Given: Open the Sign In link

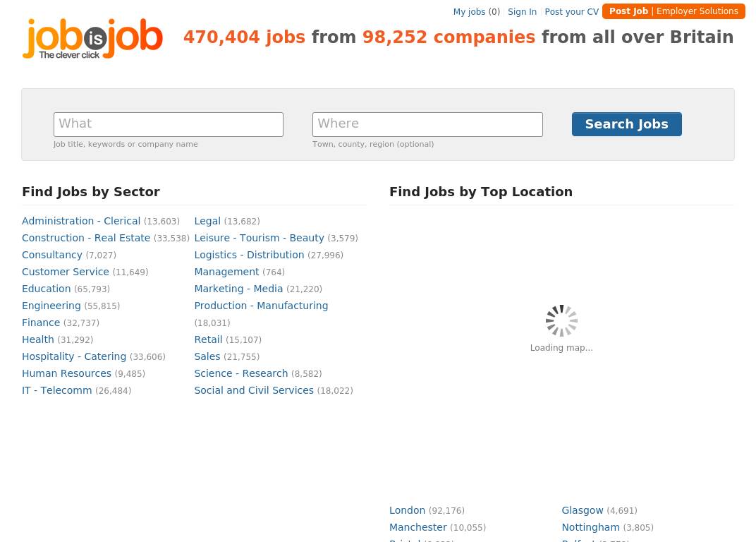Looking at the screenshot, I should (522, 12).
